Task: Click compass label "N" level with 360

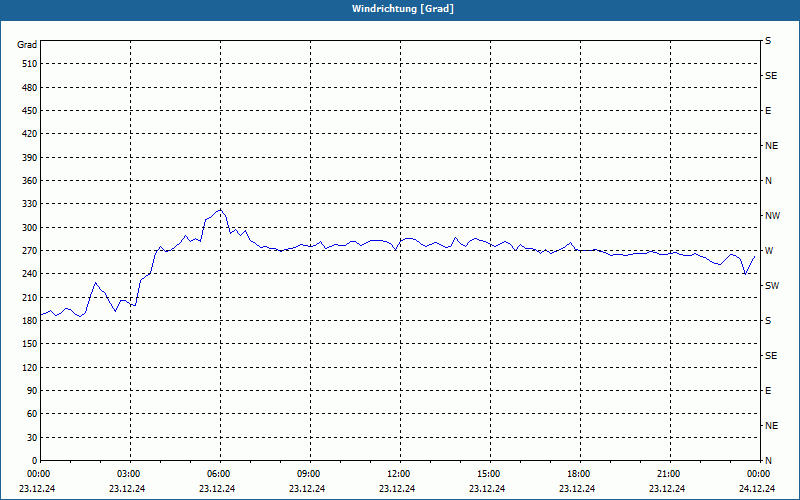Action: coord(768,181)
